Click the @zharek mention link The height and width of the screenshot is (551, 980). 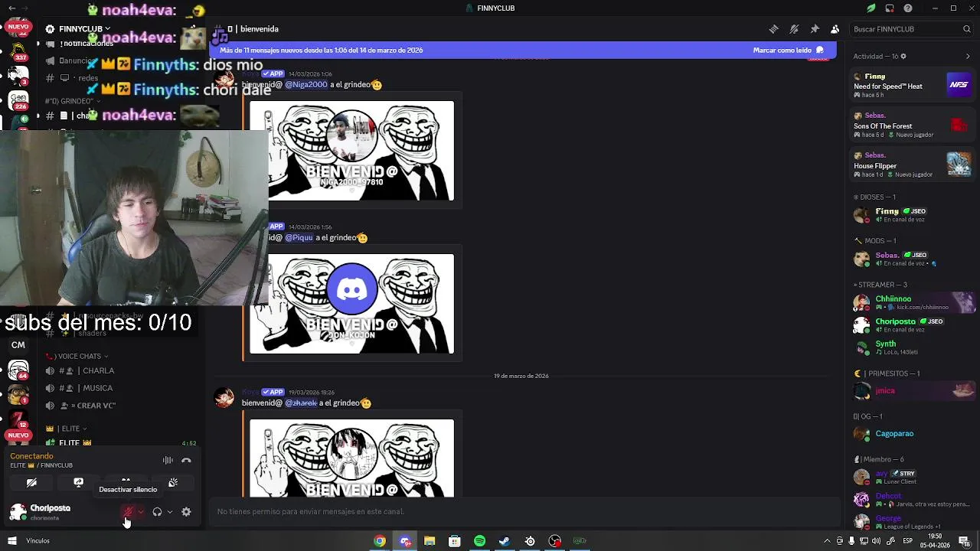(301, 403)
